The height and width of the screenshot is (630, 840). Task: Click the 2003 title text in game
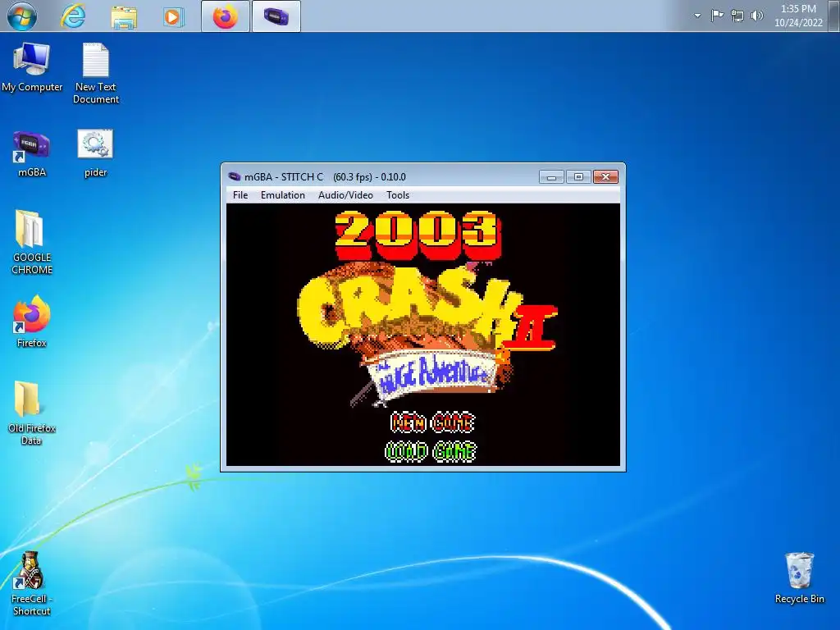pos(418,234)
